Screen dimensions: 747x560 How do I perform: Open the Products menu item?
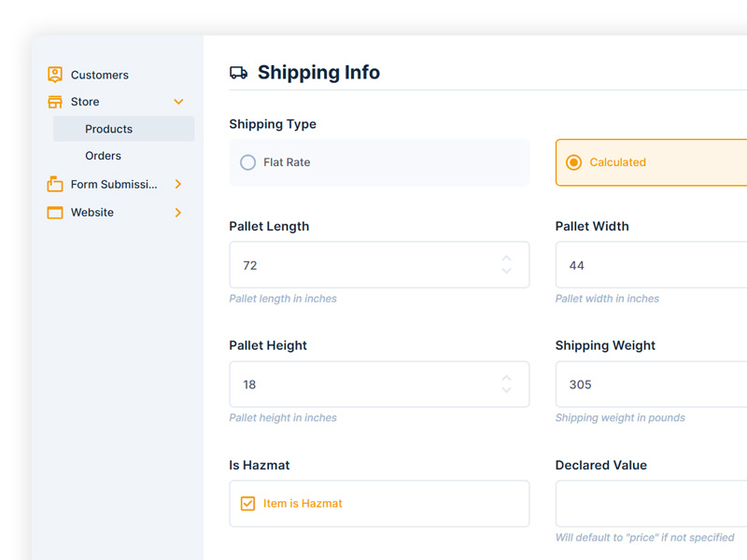point(109,129)
